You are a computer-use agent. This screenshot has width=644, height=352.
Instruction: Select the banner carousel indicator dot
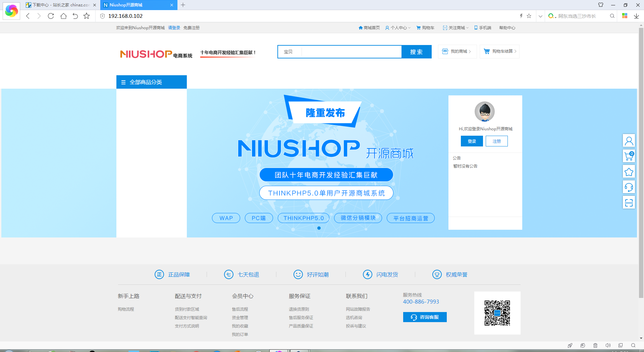pos(319,228)
